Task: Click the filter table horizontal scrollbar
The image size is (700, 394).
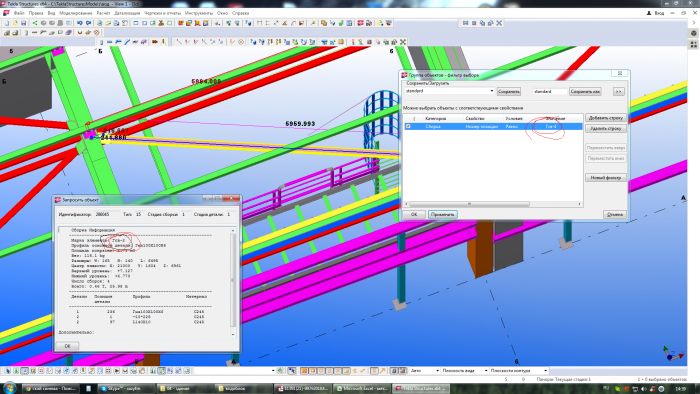Action: (469, 204)
